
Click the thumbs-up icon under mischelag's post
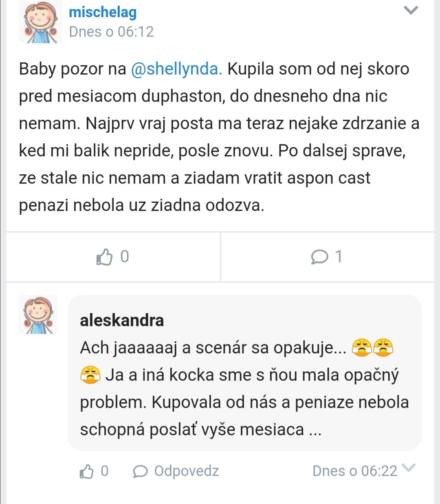[104, 257]
